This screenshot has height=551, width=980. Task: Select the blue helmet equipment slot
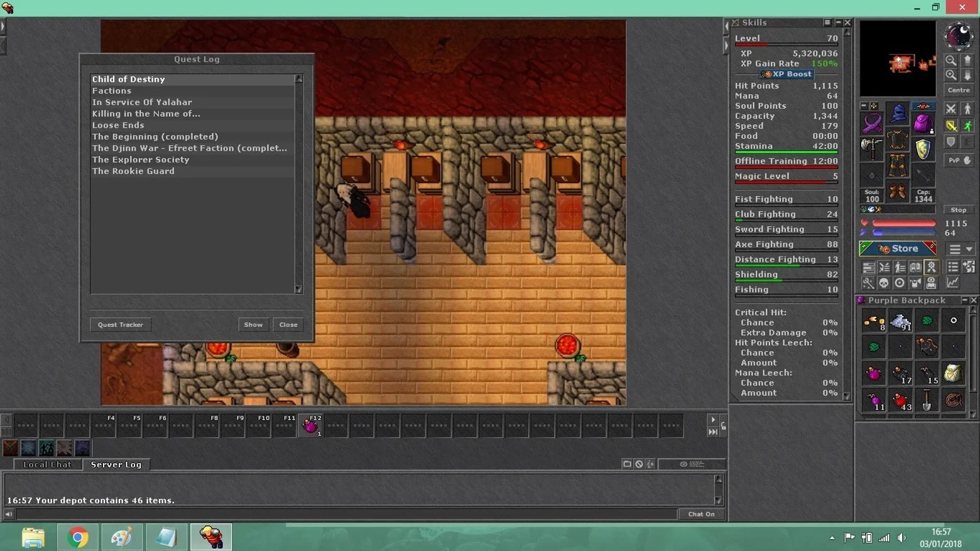898,114
